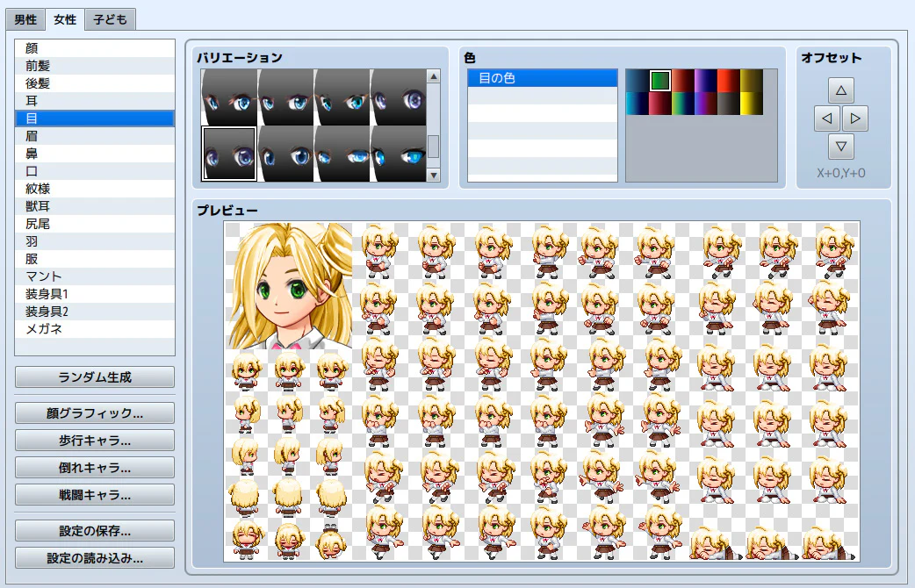Select 目の色 in the color list
Viewport: 915px width, 588px height.
(542, 78)
